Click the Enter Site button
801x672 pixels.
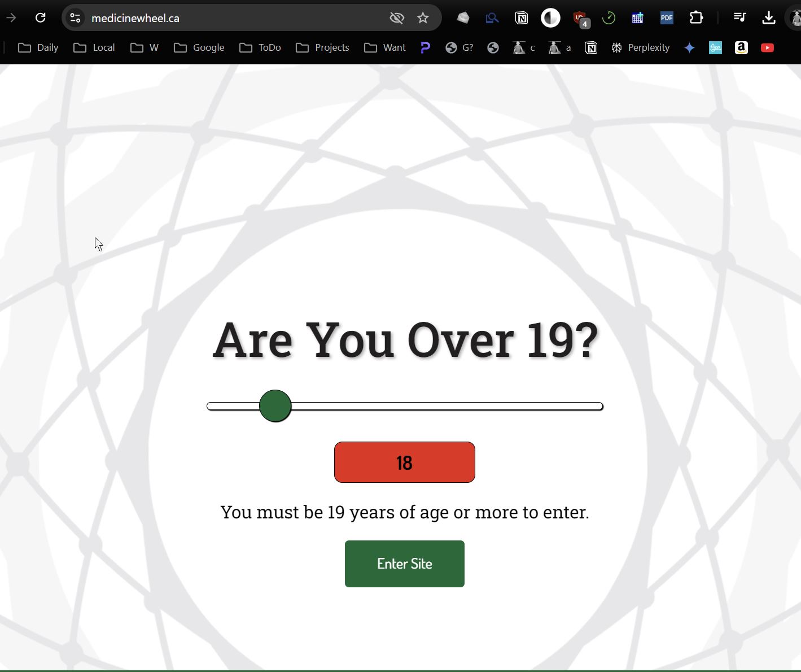click(x=404, y=564)
